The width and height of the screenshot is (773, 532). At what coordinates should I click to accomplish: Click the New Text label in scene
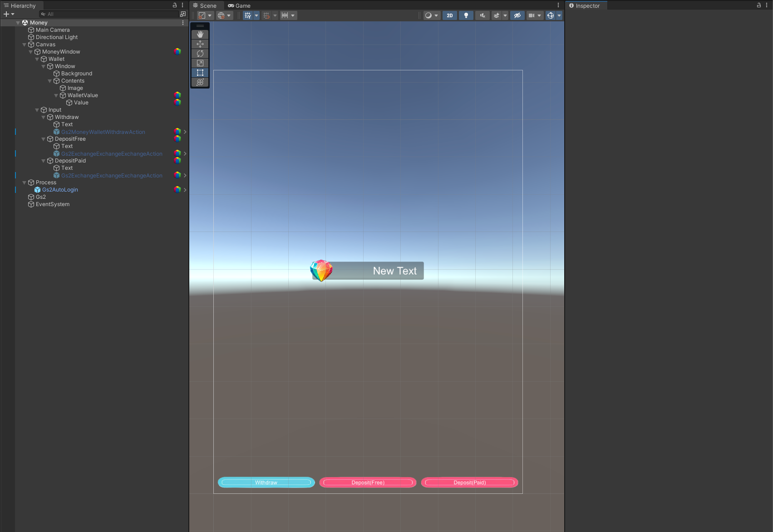coord(394,271)
